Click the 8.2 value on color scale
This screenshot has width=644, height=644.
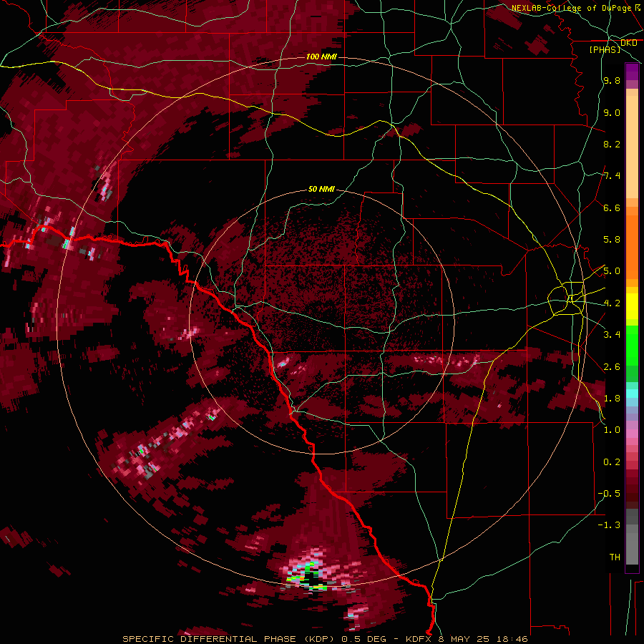click(x=612, y=144)
